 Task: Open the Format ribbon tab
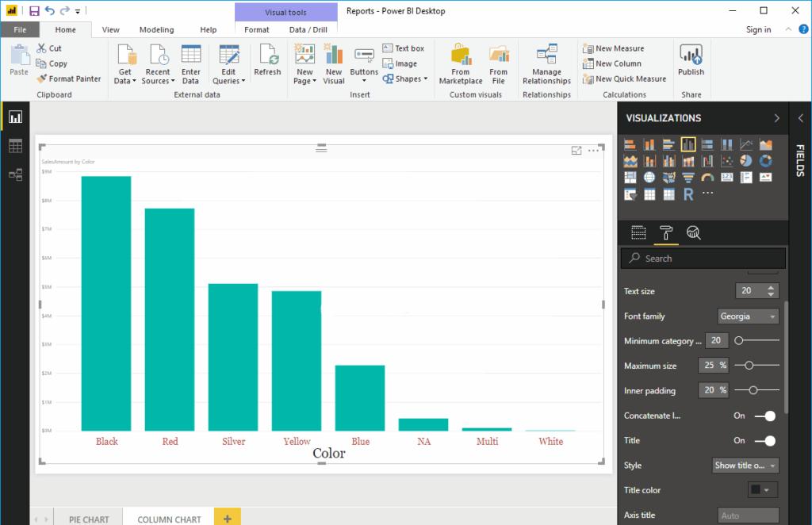click(257, 30)
